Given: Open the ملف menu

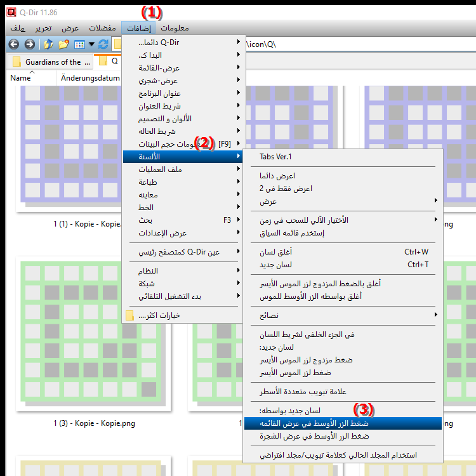Looking at the screenshot, I should pyautogui.click(x=18, y=28).
